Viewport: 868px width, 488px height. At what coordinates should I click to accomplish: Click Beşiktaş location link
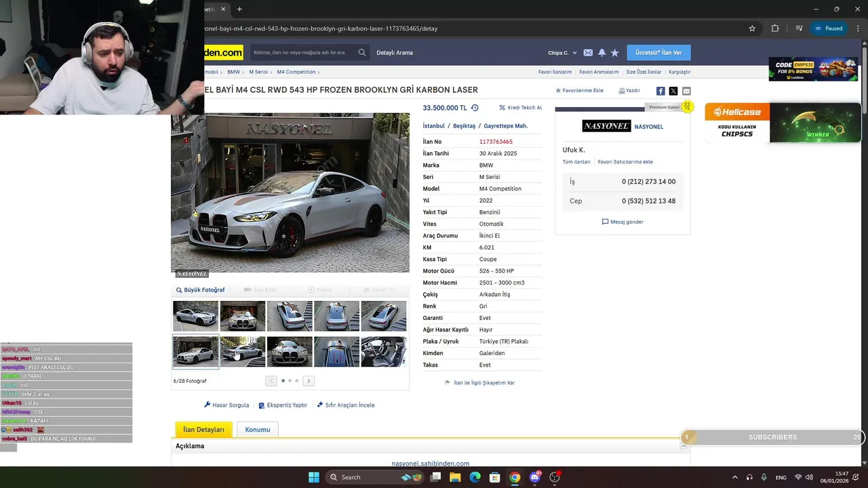465,126
